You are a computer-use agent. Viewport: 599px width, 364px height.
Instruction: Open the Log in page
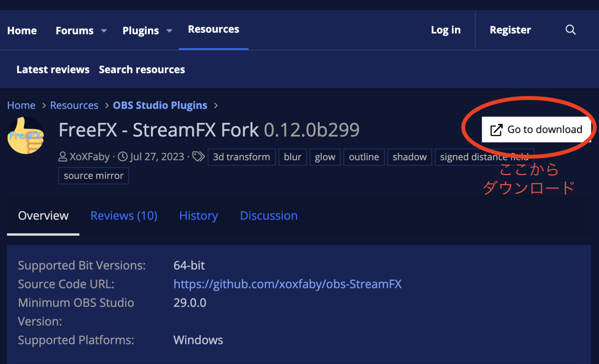pyautogui.click(x=445, y=30)
